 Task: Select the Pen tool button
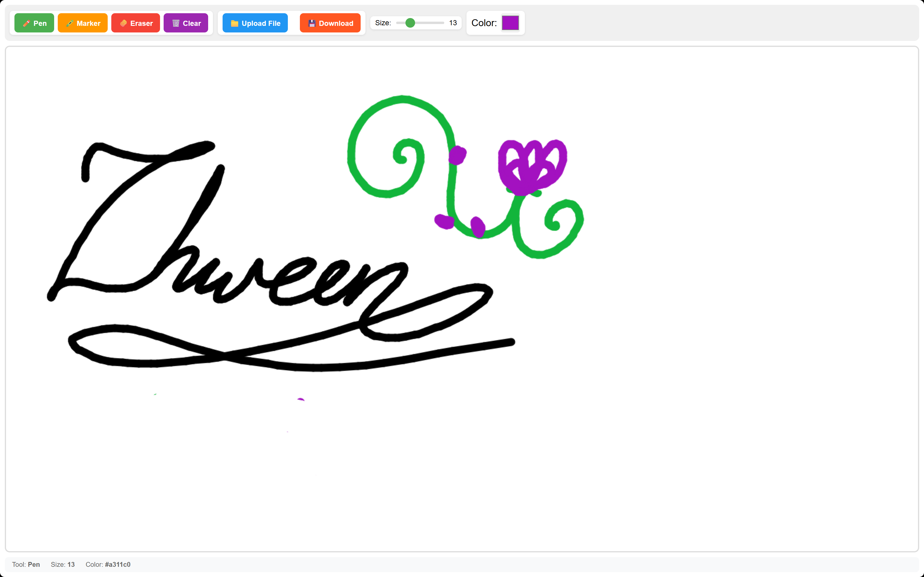(34, 23)
